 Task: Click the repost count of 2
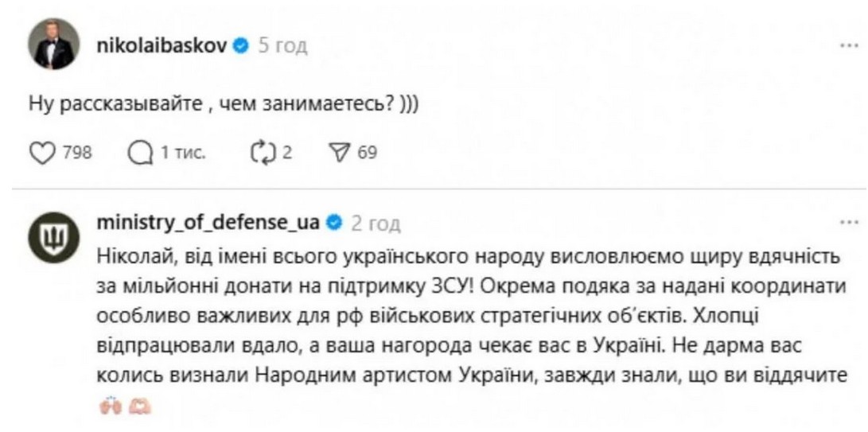point(287,152)
